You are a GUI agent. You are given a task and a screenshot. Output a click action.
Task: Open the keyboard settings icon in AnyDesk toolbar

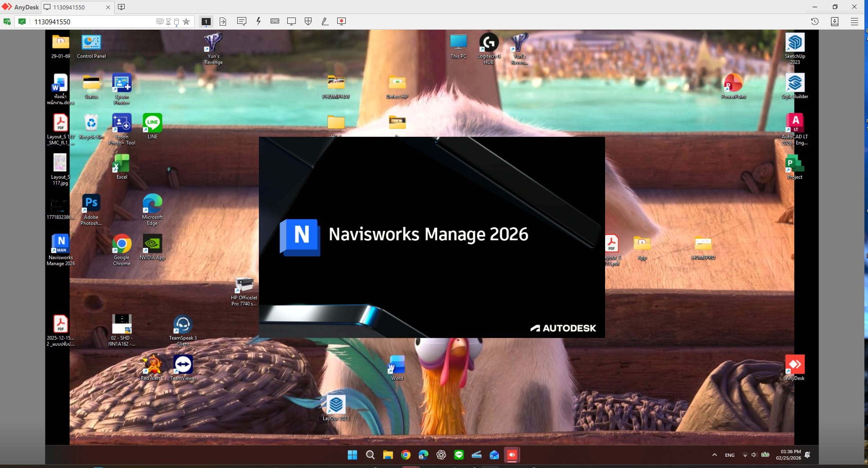pyautogui.click(x=275, y=21)
